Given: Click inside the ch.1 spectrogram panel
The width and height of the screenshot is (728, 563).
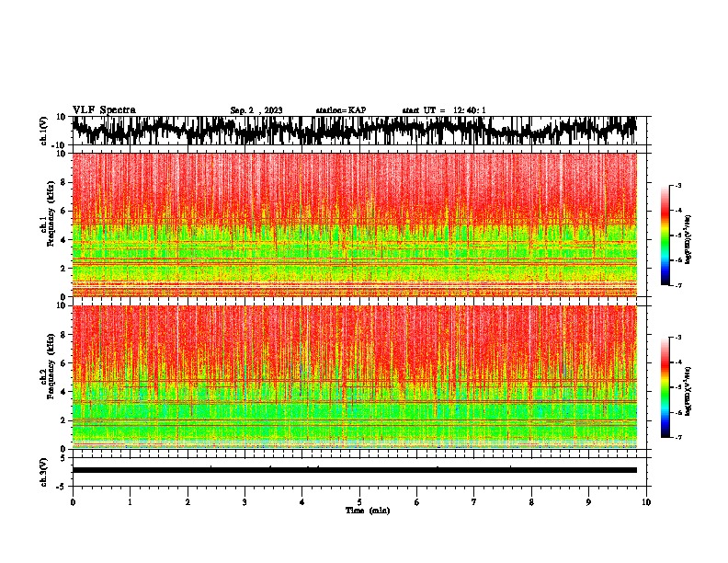Looking at the screenshot, I should (354, 224).
